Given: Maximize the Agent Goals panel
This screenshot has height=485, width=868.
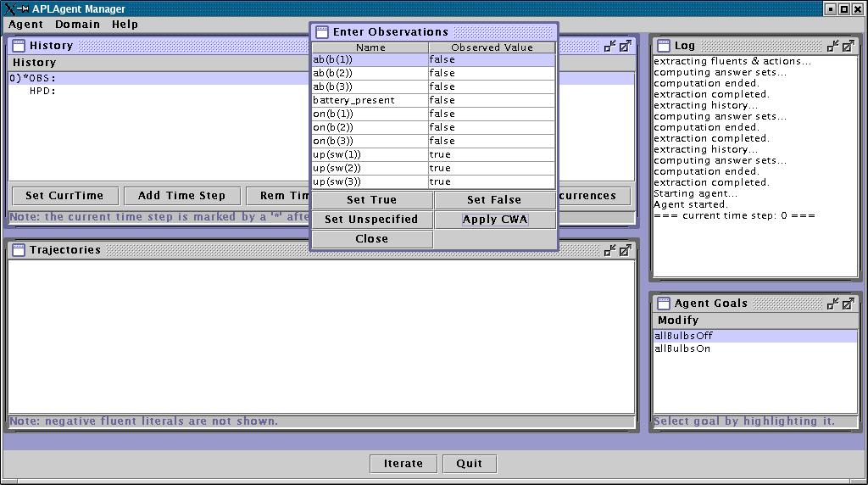Looking at the screenshot, I should pos(849,304).
